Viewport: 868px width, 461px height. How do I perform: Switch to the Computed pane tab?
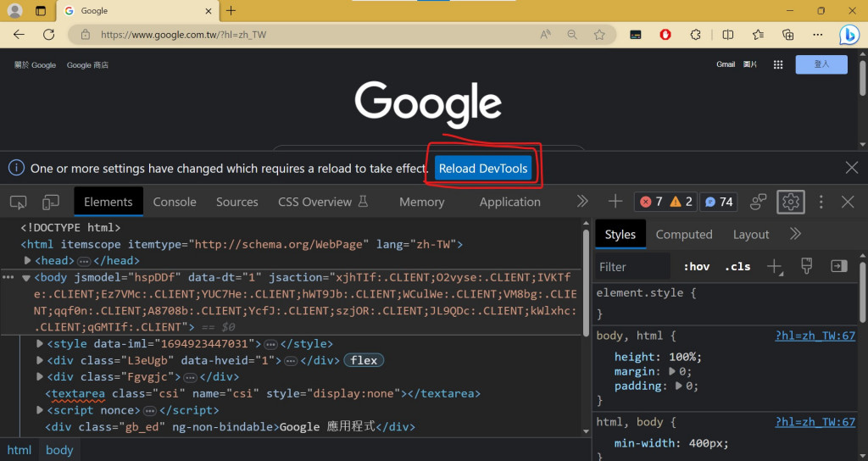[x=684, y=235]
